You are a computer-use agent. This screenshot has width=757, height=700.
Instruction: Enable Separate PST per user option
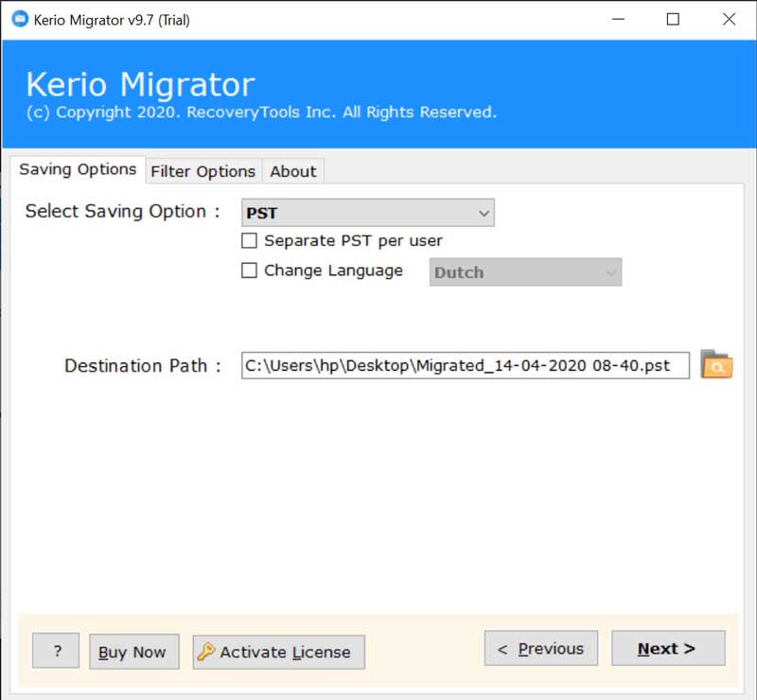click(250, 240)
